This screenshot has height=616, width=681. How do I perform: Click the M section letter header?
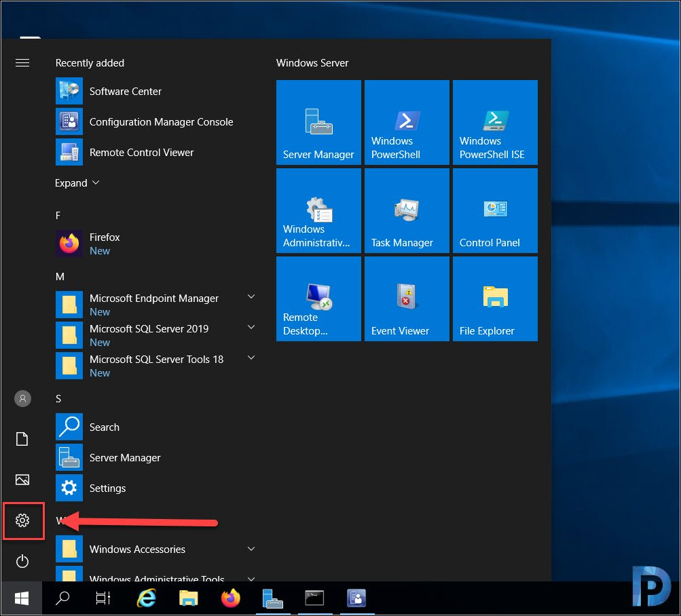(60, 277)
